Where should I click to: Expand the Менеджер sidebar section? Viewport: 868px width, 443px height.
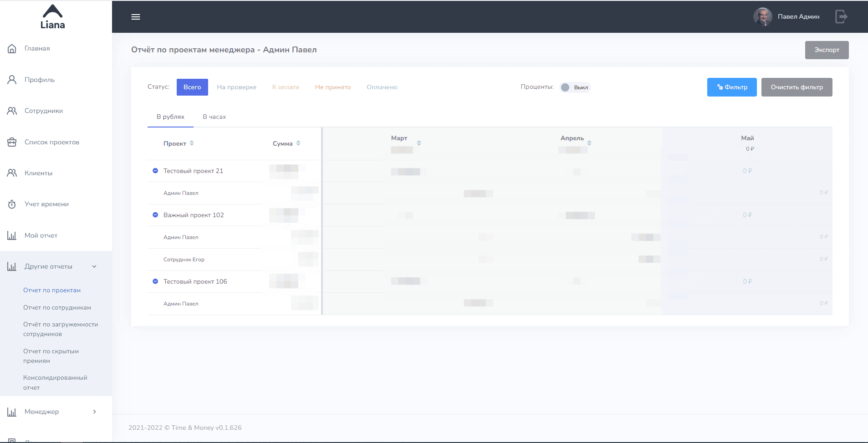(94, 412)
